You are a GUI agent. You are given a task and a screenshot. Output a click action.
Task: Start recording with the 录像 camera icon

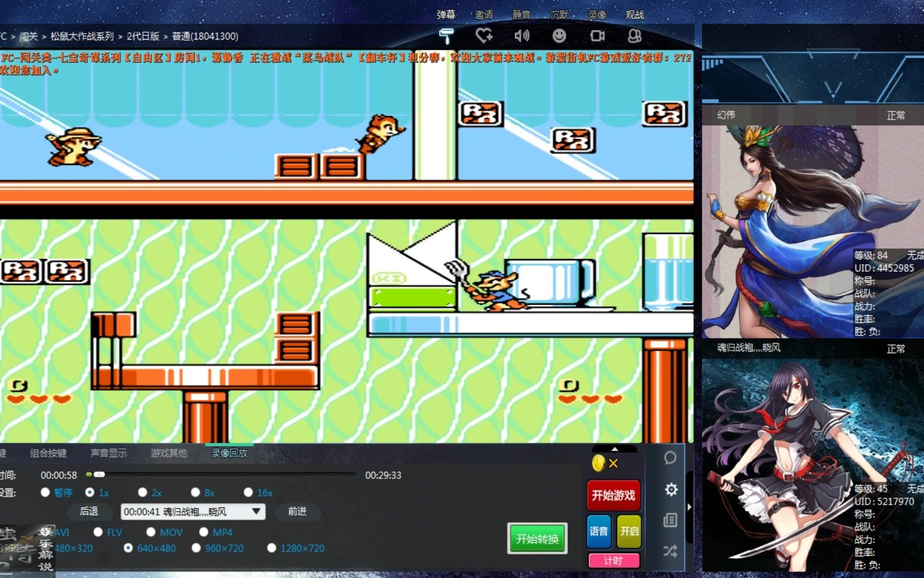coord(597,36)
